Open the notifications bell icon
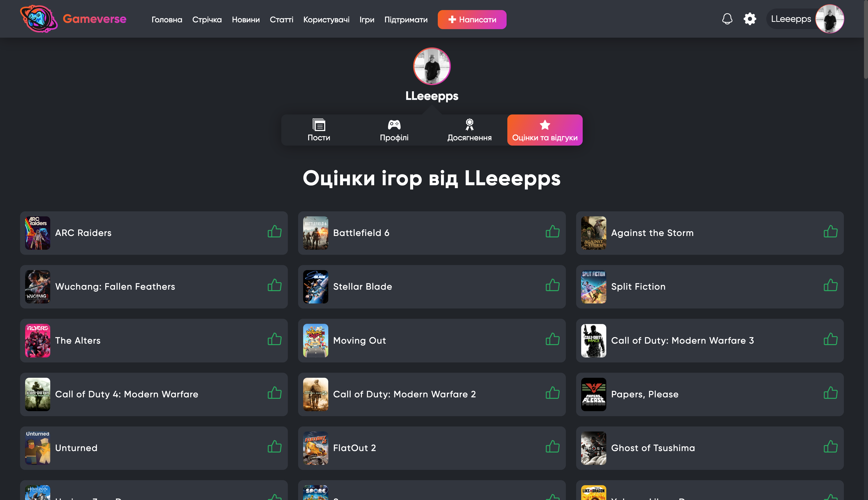The height and width of the screenshot is (500, 868). click(x=727, y=19)
